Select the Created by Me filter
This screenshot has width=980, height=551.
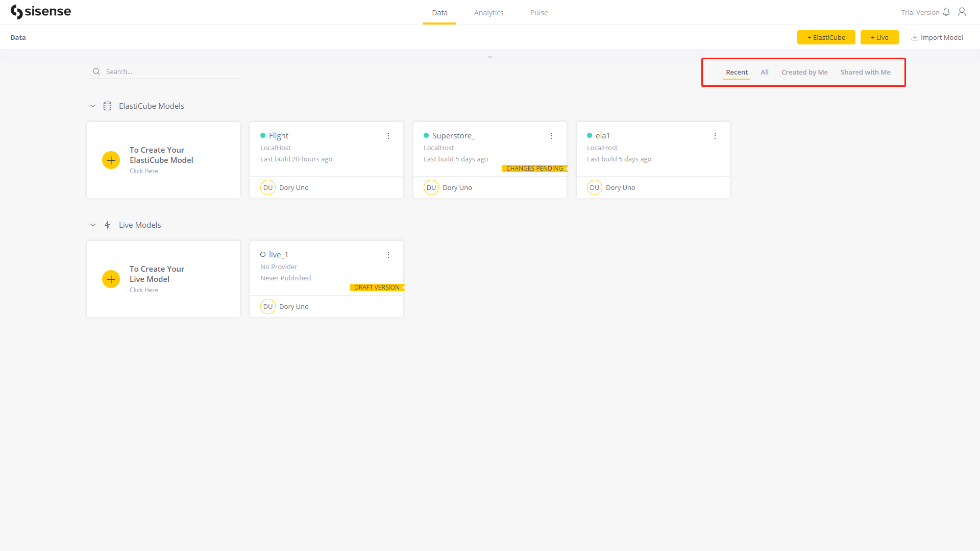point(804,73)
